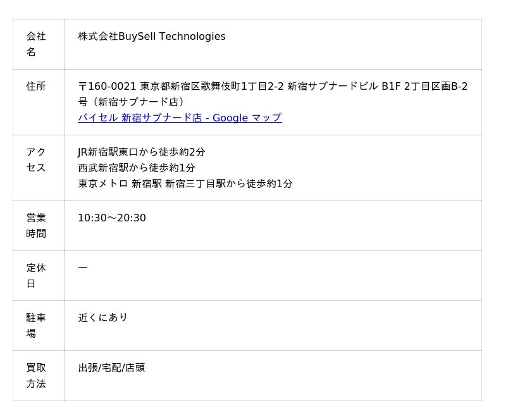The width and height of the screenshot is (506, 420).
Task: Click the 近くにあり parking text
Action: tap(102, 318)
